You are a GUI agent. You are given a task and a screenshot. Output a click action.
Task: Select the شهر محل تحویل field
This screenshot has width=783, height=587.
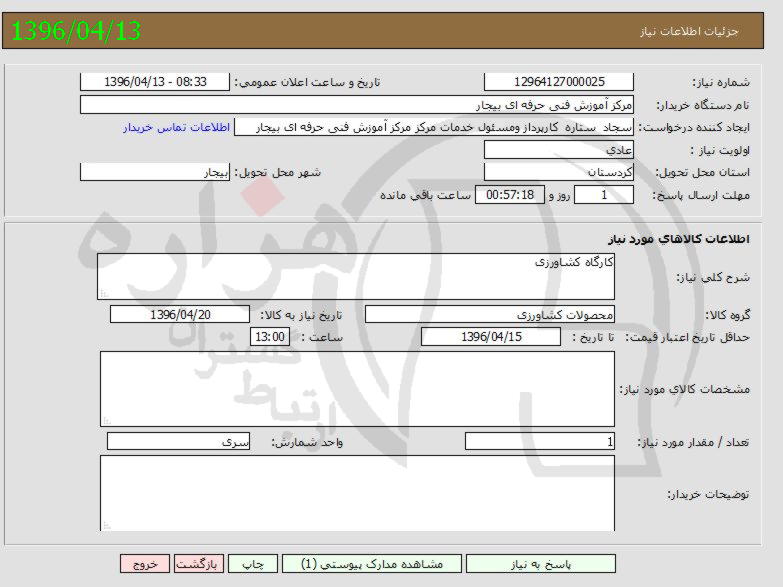155,172
